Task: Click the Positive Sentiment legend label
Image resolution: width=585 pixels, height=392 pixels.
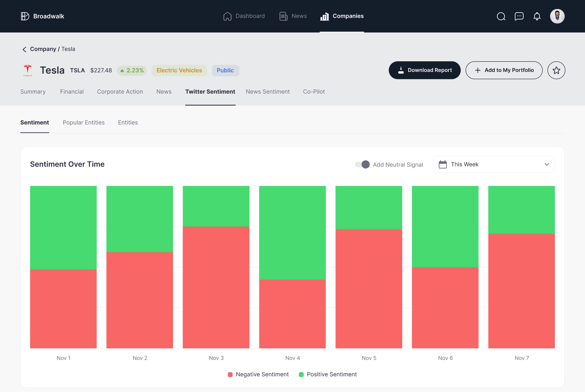Action: pos(332,375)
